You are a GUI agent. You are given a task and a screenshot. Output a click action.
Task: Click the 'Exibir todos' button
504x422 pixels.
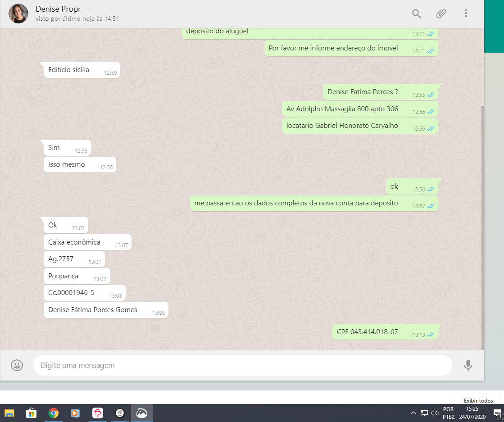478,400
